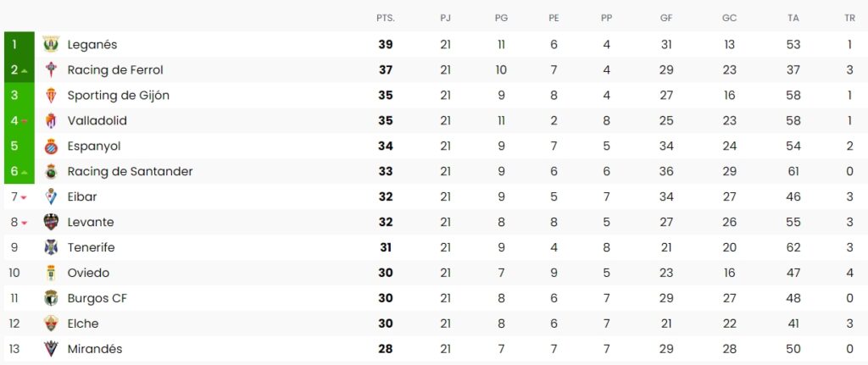This screenshot has width=868, height=365.
Task: Open the Elche team link
Action: (83, 324)
